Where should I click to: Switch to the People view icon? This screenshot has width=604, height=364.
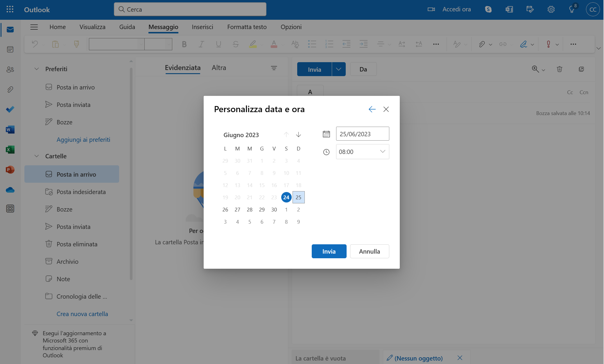10,69
